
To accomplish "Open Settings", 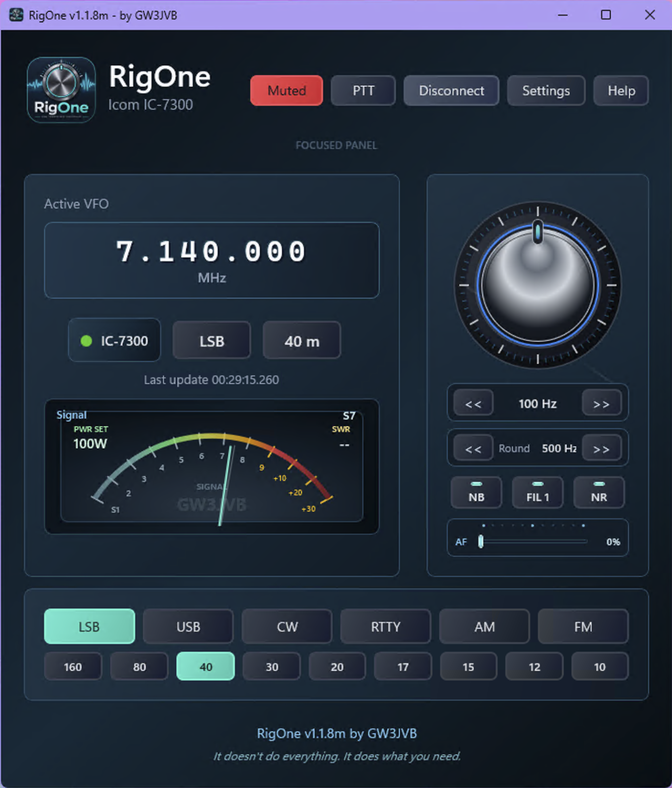I will click(546, 90).
